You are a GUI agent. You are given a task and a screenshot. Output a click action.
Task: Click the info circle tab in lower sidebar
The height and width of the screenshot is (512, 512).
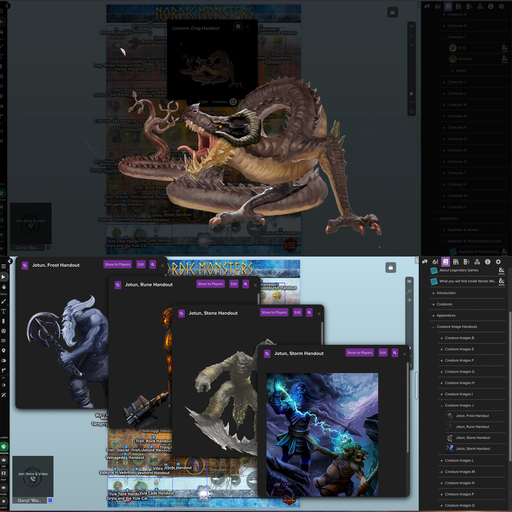pyautogui.click(x=488, y=262)
